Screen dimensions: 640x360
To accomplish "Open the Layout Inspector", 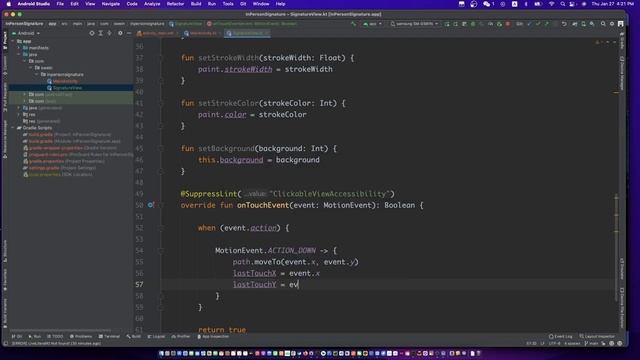I will 597,336.
